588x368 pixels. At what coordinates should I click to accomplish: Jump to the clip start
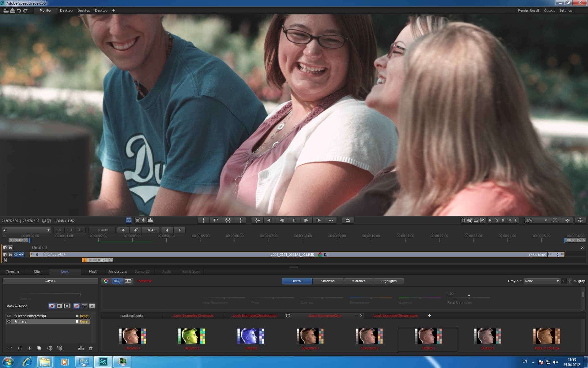(257, 220)
